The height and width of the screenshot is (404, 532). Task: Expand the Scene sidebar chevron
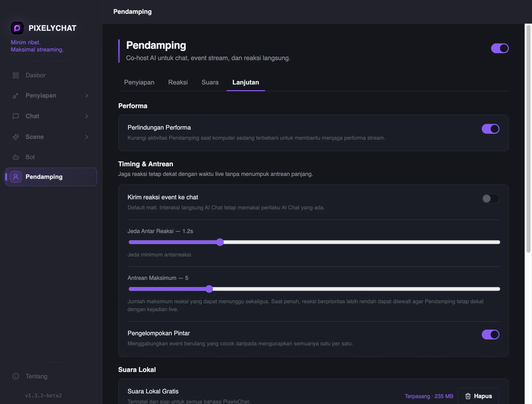pos(87,137)
